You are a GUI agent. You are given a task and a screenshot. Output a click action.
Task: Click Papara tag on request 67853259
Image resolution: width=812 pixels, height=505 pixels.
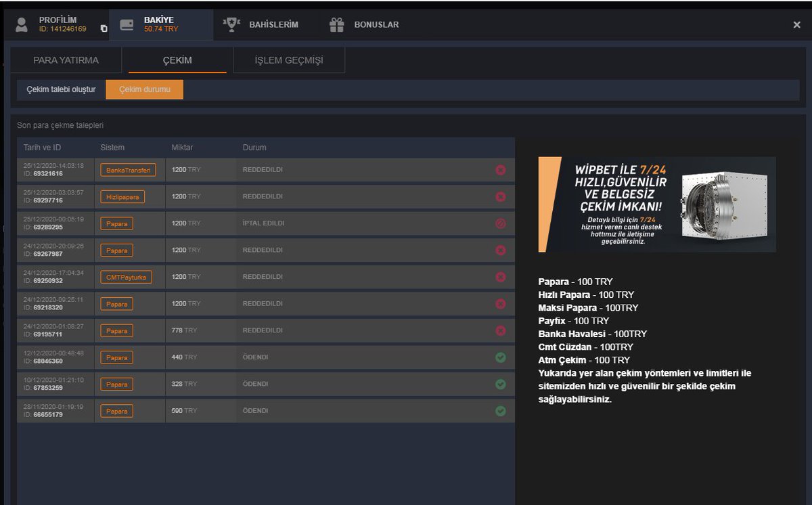(x=117, y=385)
